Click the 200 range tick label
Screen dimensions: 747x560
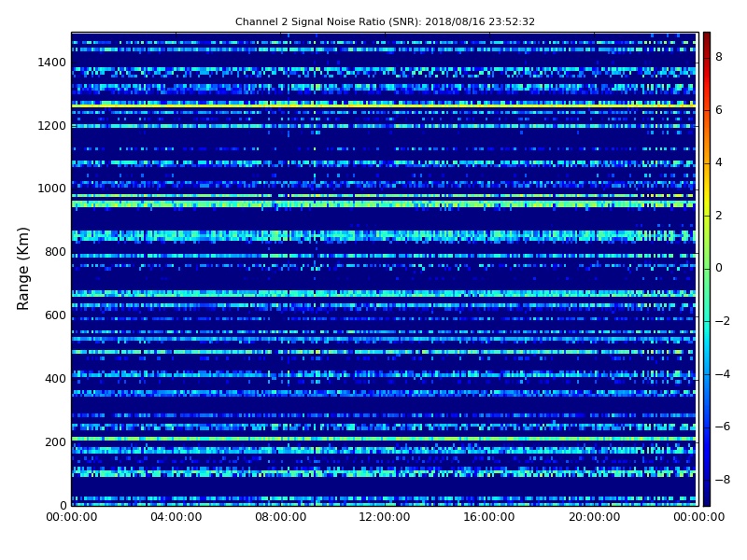pos(55,441)
